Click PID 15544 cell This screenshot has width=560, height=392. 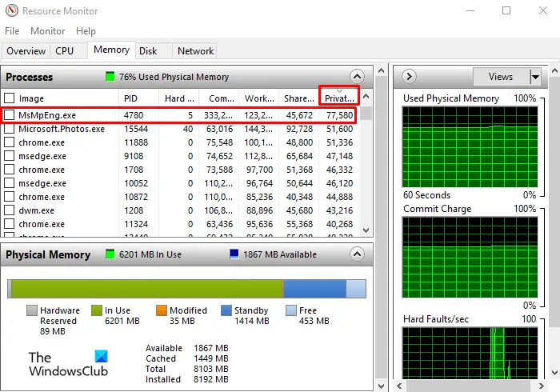click(x=136, y=129)
